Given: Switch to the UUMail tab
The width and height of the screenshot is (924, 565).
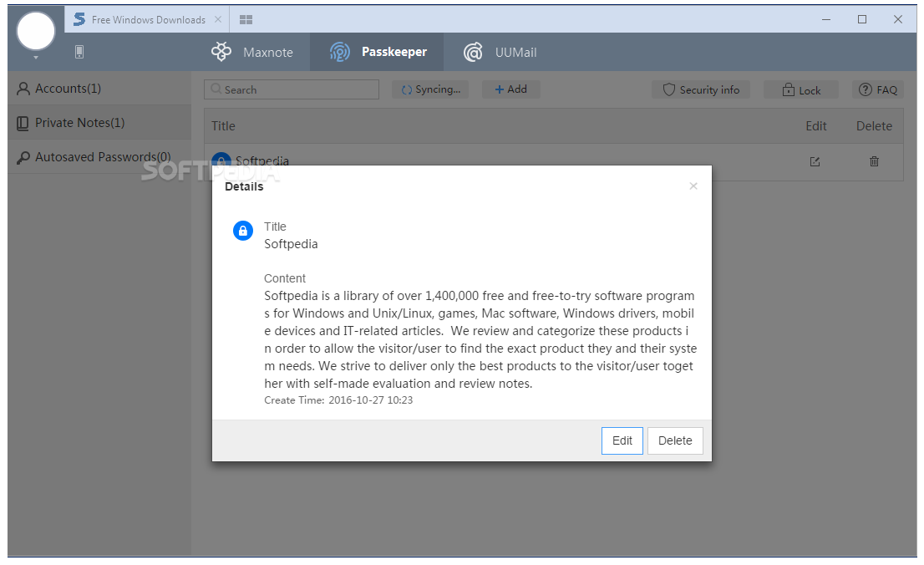Looking at the screenshot, I should tap(500, 52).
